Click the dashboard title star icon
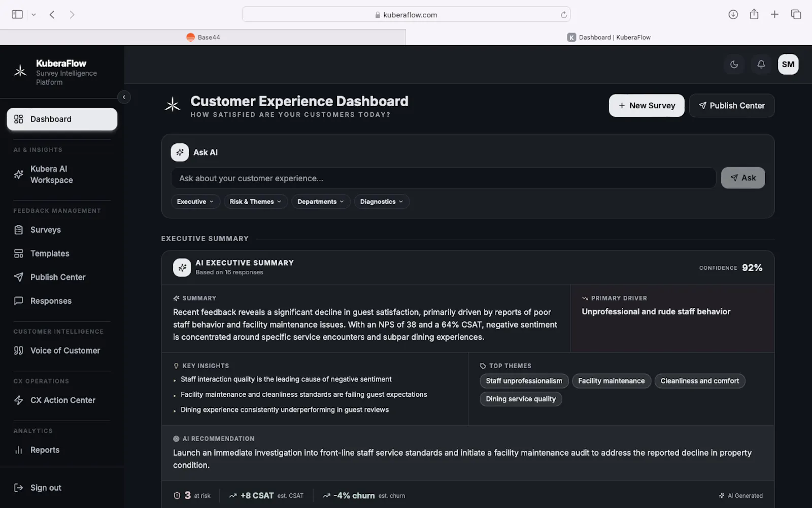The image size is (812, 508). (173, 105)
